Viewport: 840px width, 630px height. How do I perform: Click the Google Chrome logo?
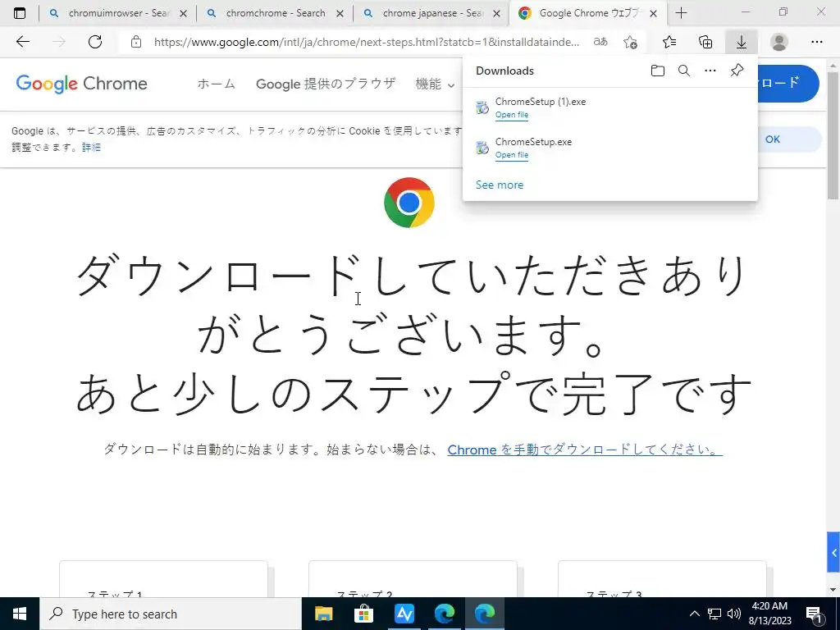pos(81,84)
